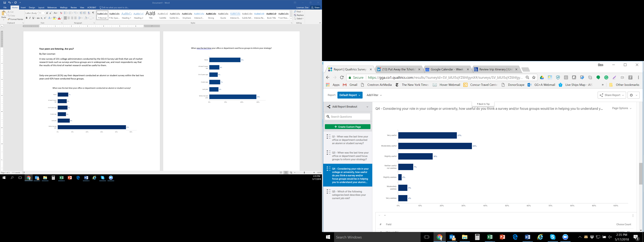This screenshot has height=242, width=644.
Task: Apply bold formatting in Word ribbon
Action: 26,18
